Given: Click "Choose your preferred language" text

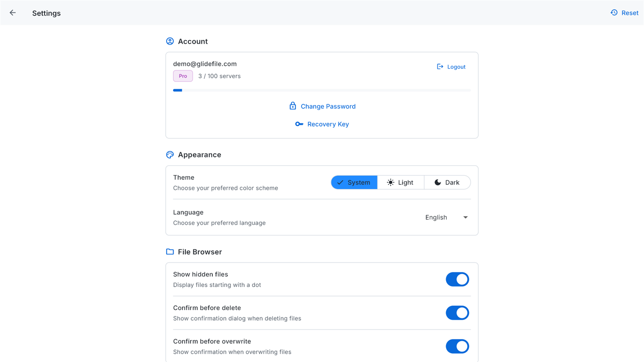Looking at the screenshot, I should (219, 223).
